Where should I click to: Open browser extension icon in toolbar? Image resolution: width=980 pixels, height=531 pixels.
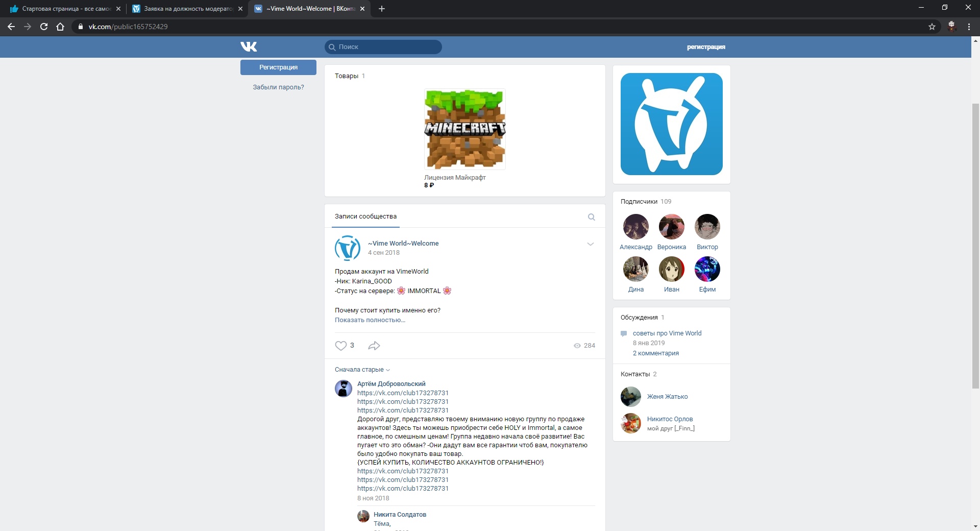(951, 27)
